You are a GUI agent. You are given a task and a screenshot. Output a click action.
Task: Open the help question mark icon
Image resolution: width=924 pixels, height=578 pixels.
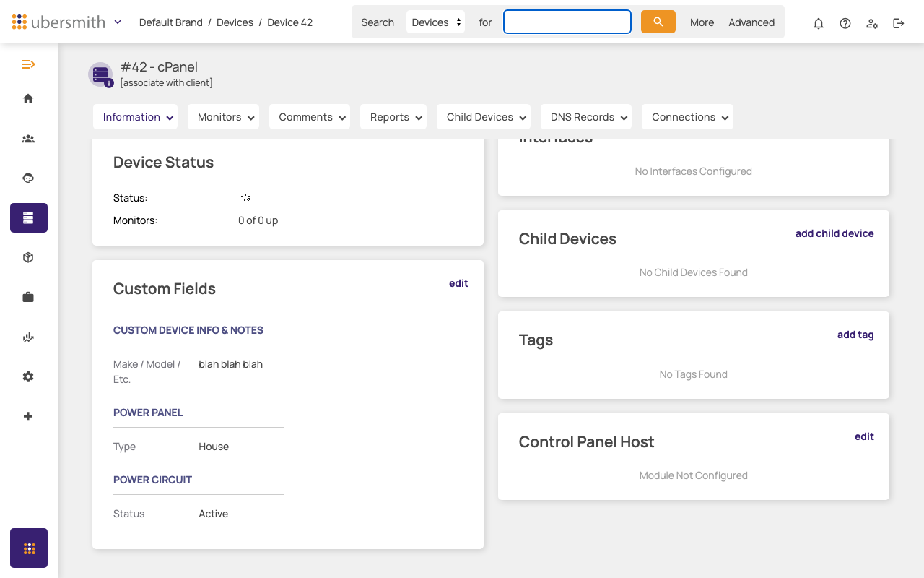845,23
